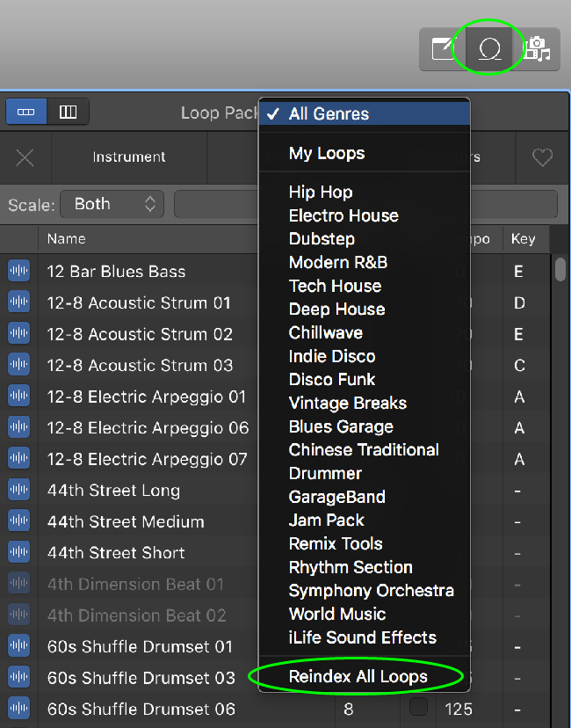Click the X to clear the Instrument filter
The image size is (571, 728).
click(x=25, y=157)
